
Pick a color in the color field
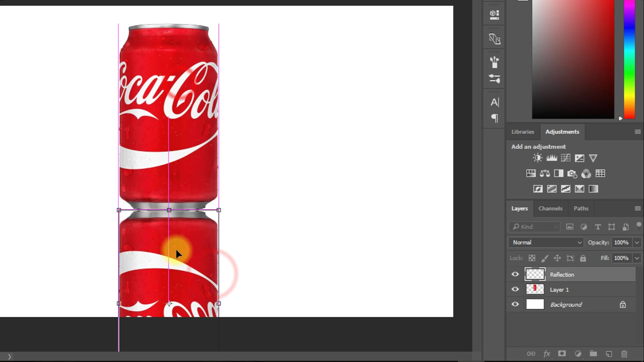[573, 59]
